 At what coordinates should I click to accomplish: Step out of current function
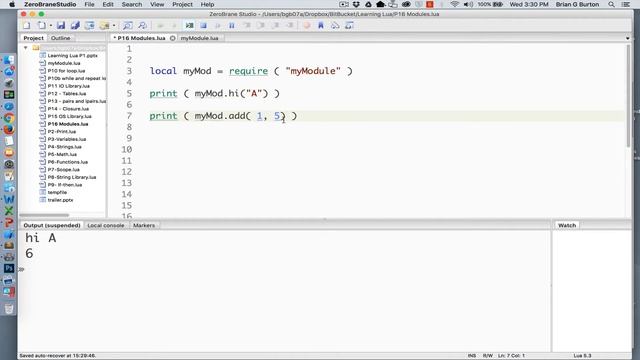276,26
